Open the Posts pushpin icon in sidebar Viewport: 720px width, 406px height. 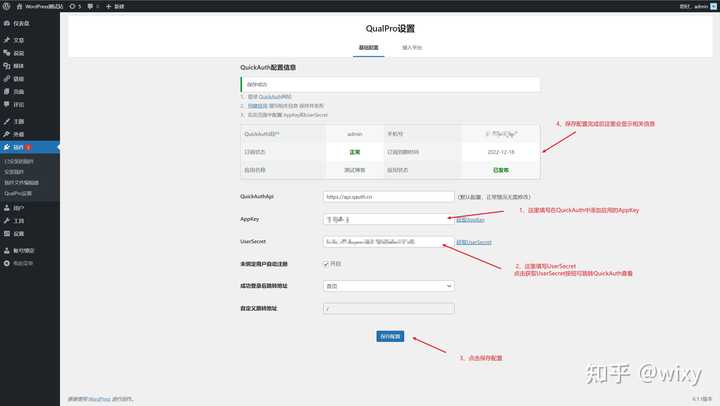click(7, 40)
